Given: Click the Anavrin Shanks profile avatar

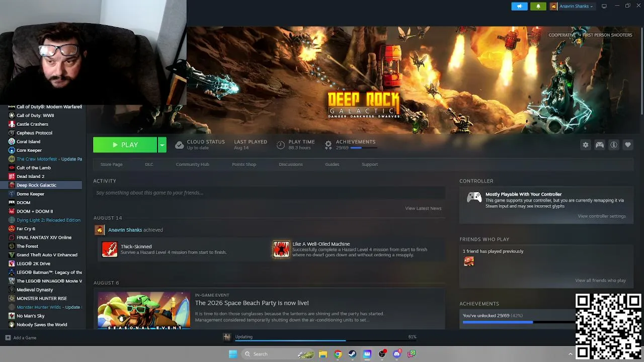Looking at the screenshot, I should pos(554,7).
